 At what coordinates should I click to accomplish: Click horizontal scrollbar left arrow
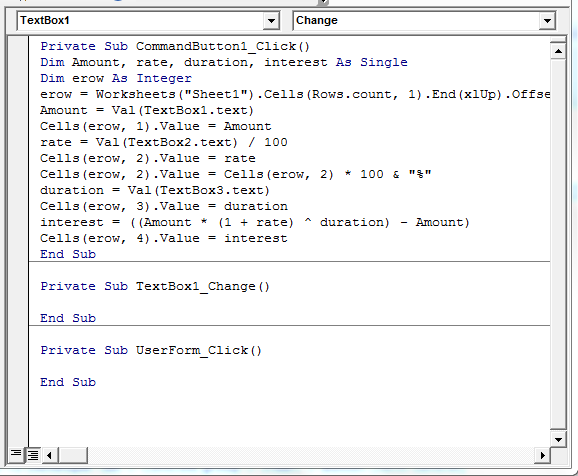point(49,455)
